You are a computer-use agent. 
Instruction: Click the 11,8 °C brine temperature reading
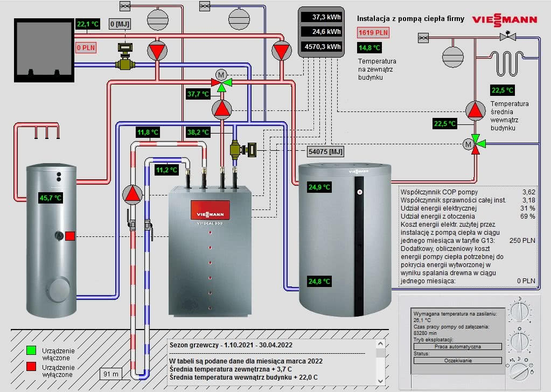click(148, 132)
